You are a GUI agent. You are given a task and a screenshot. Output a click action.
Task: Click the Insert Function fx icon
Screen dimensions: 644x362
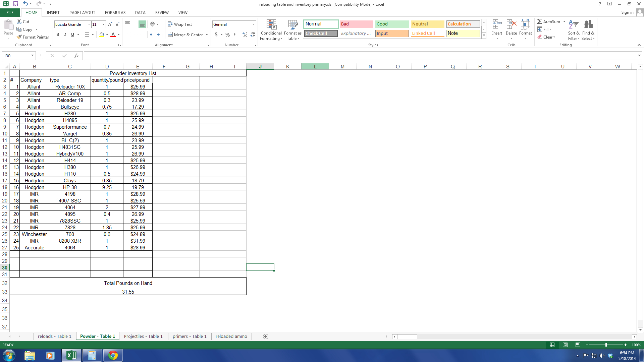(x=76, y=56)
